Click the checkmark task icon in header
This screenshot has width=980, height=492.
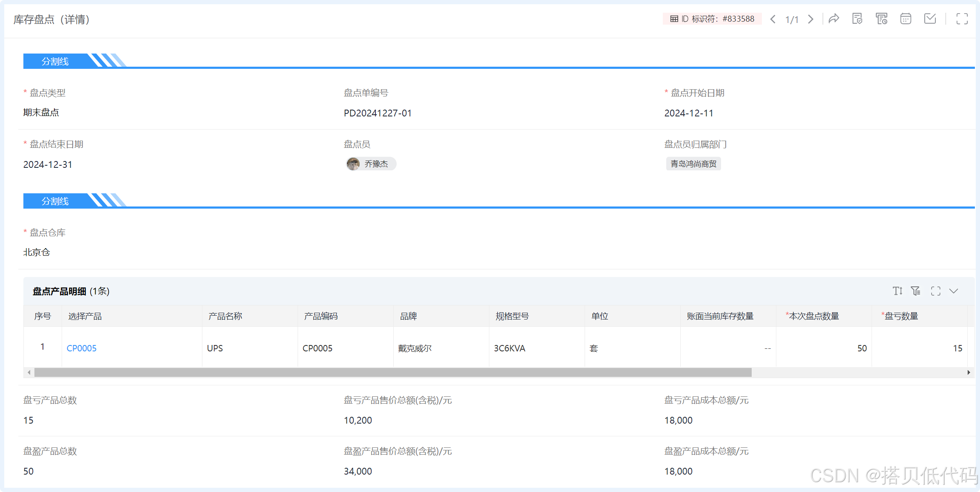(930, 19)
